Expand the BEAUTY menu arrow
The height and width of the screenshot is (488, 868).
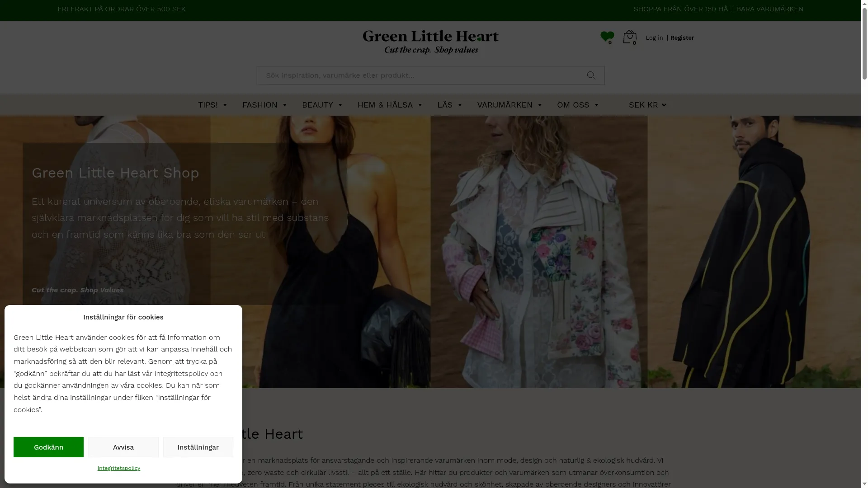click(x=340, y=105)
